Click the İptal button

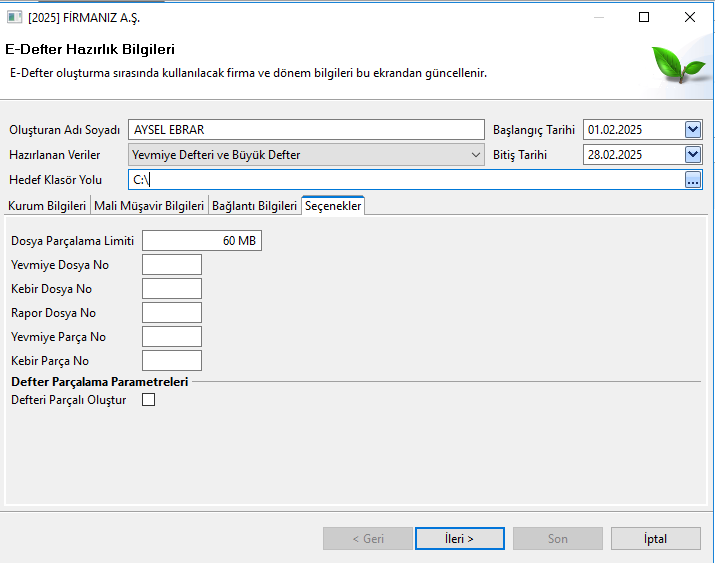pos(656,539)
